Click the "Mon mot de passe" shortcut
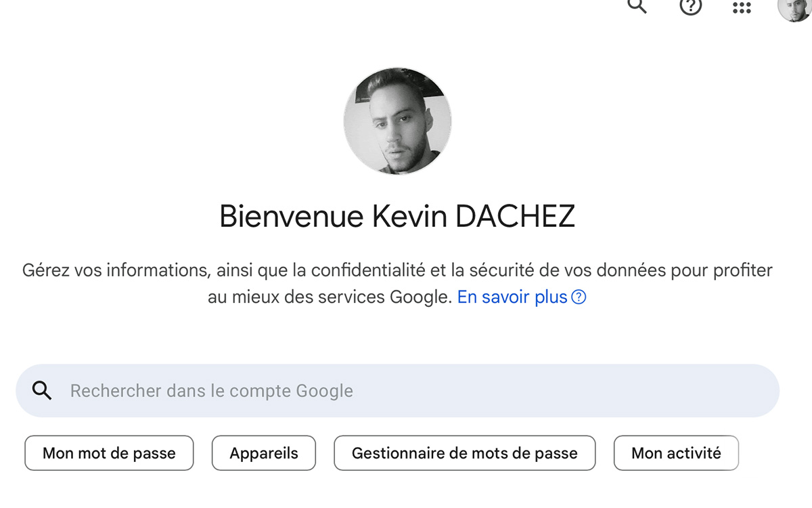This screenshot has height=508, width=812. point(109,452)
